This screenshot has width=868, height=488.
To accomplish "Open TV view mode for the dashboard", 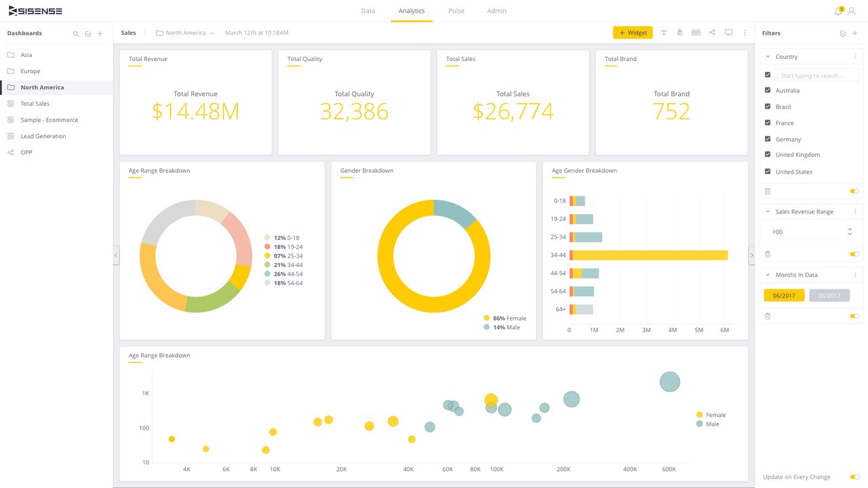I will 729,33.
